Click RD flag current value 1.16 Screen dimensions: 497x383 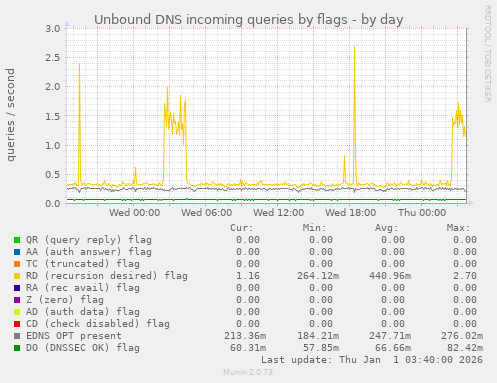point(248,276)
